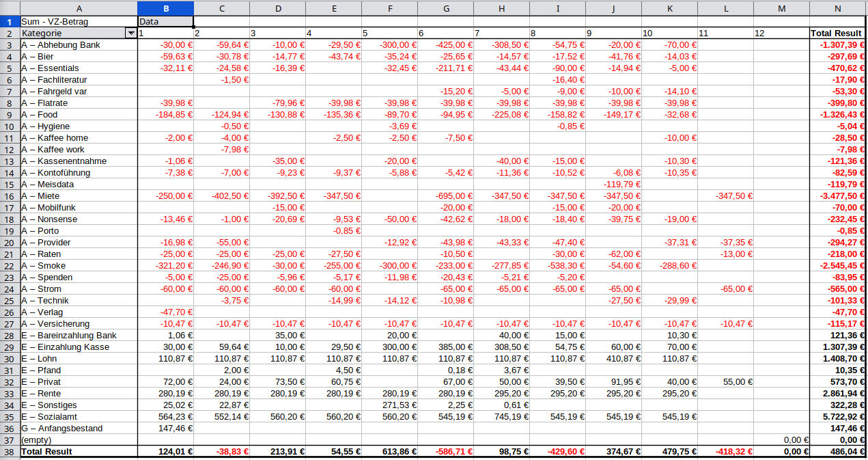Image resolution: width=868 pixels, height=460 pixels.
Task: Click the row 38 header
Action: [10, 452]
